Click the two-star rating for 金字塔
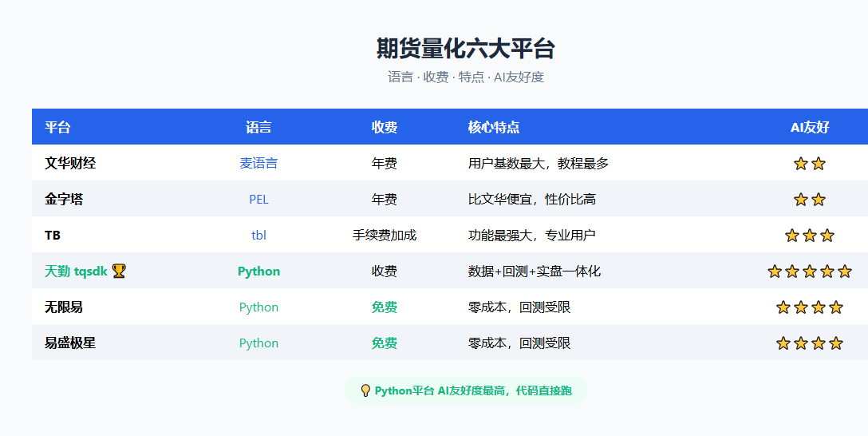 pyautogui.click(x=809, y=200)
